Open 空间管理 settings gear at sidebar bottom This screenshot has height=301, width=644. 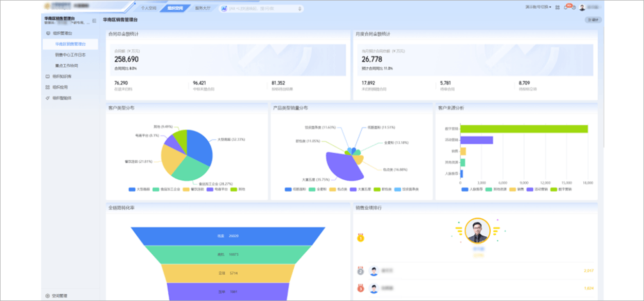tap(47, 296)
